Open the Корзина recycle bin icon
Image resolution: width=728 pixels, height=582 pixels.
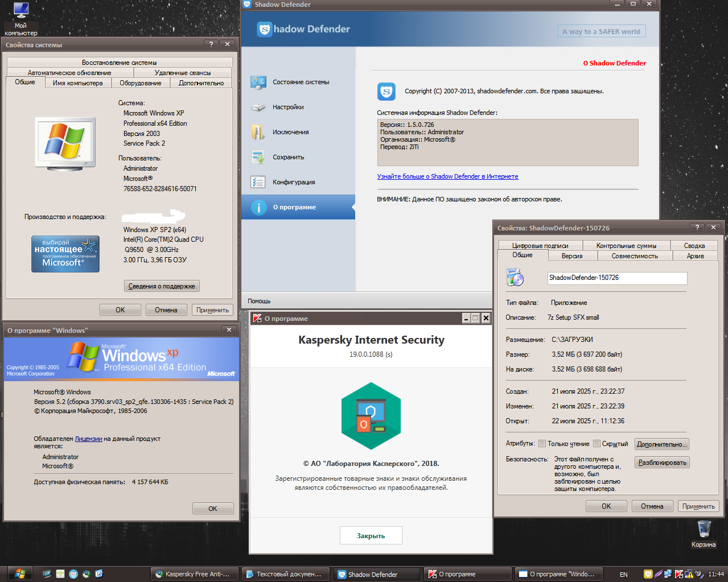click(x=704, y=534)
